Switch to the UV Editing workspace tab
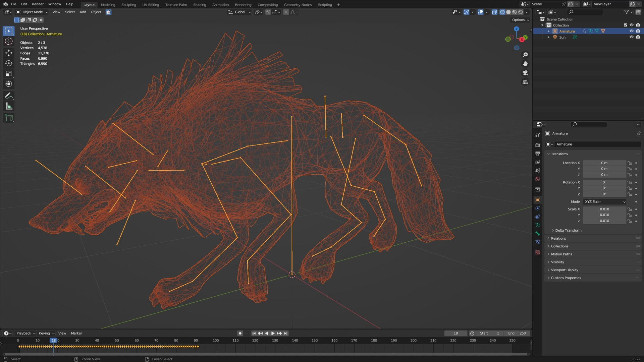The image size is (644, 362). [151, 5]
